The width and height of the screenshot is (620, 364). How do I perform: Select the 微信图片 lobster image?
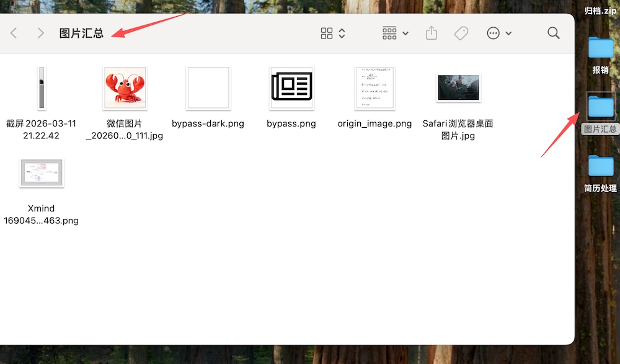point(125,87)
